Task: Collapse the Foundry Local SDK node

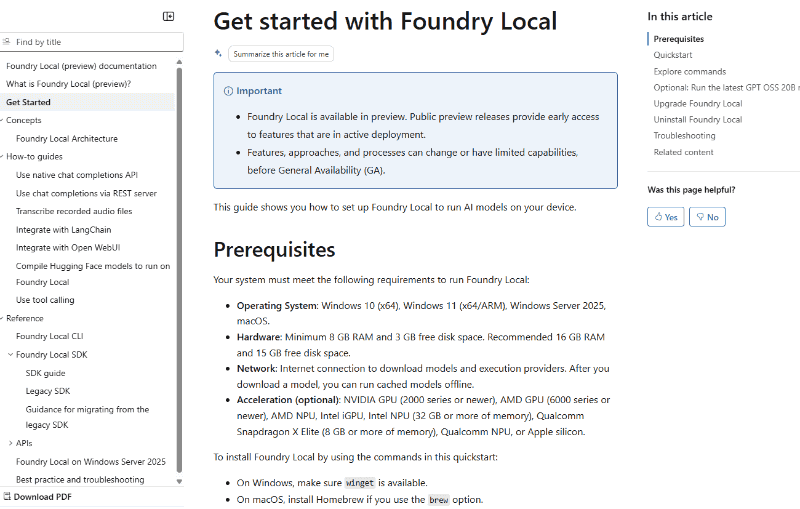Action: coord(10,354)
